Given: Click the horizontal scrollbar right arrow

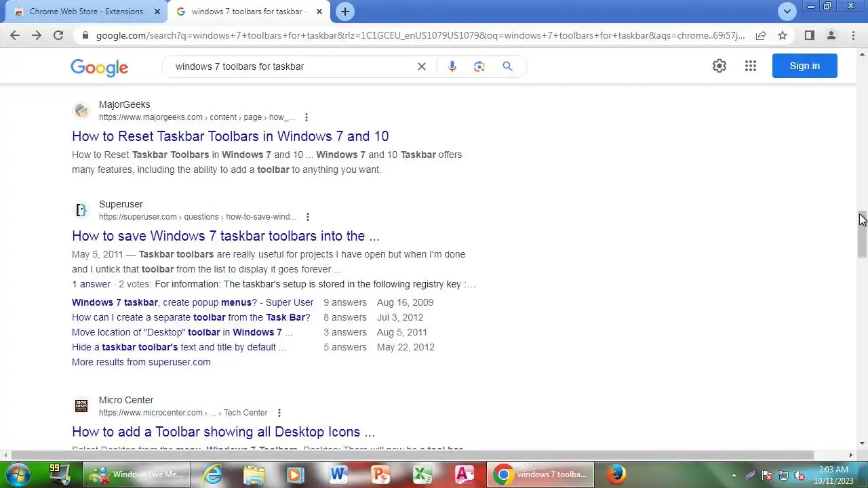Looking at the screenshot, I should click(851, 455).
